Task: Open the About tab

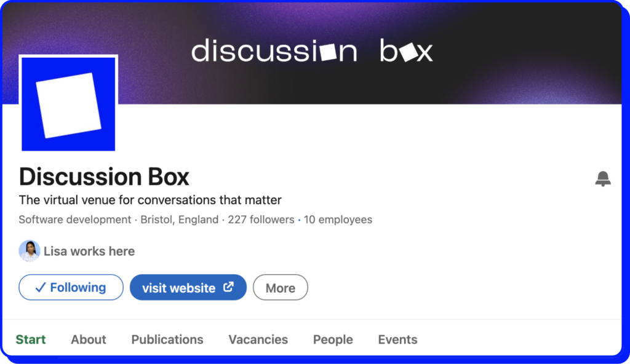Action: tap(88, 339)
